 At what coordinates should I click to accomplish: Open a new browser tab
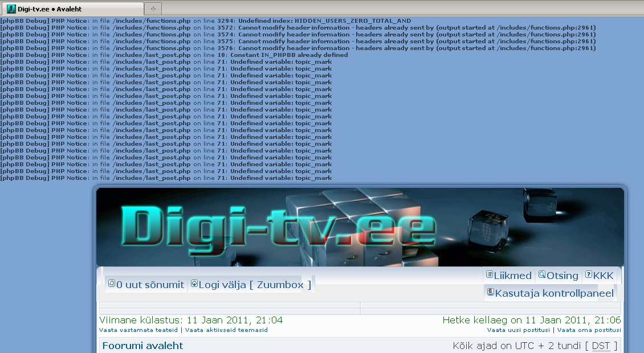coord(153,9)
